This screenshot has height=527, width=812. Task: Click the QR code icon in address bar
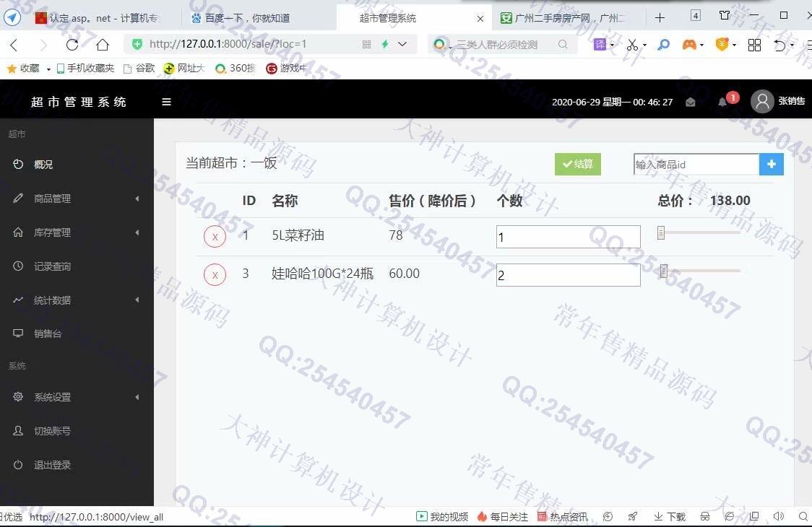coord(366,45)
